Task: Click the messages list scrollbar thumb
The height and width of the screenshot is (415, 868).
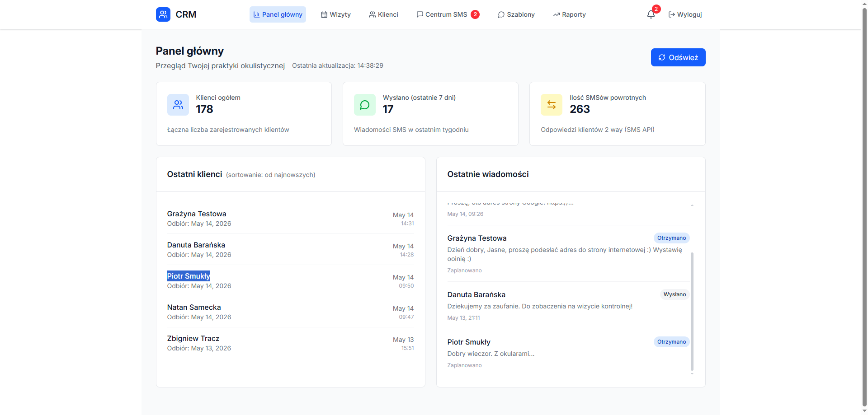Action: point(692,312)
